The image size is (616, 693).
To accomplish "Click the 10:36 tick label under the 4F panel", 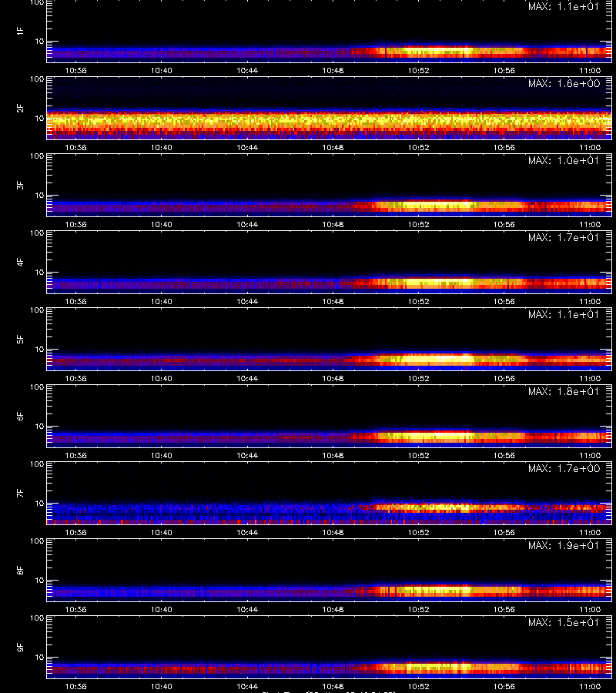I will tap(75, 301).
